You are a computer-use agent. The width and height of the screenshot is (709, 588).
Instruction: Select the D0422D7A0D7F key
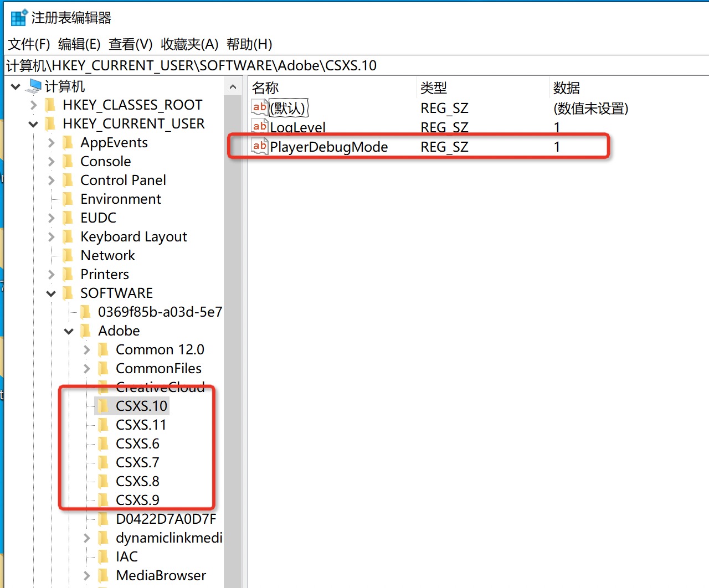click(x=166, y=519)
